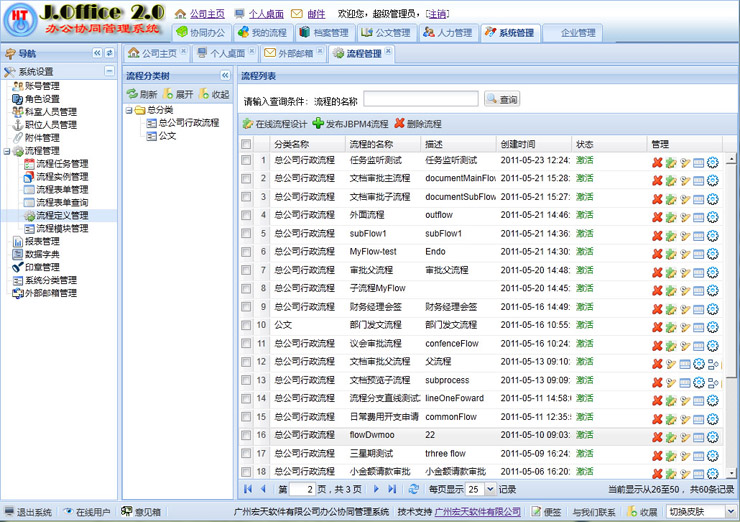Go to the next page arrow

coord(376,489)
